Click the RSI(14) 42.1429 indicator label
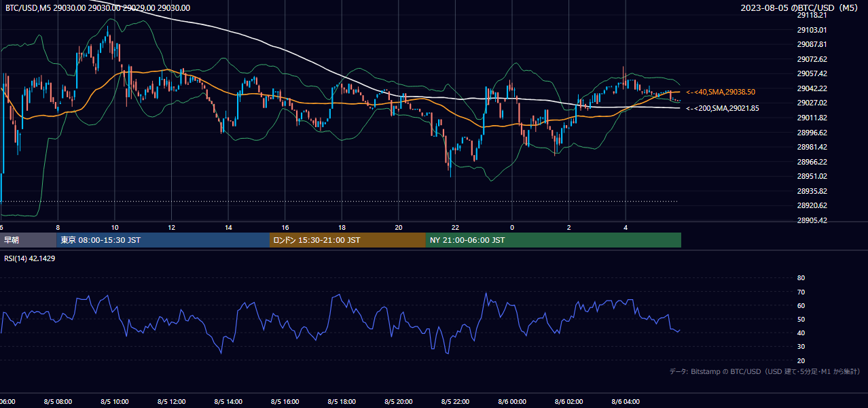This screenshot has width=868, height=408. [30, 258]
